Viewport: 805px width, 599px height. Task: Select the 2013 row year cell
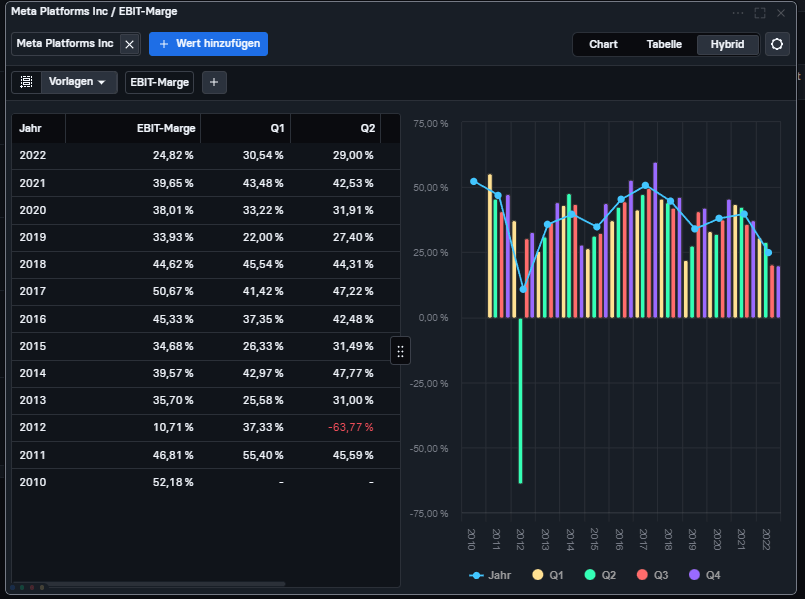click(x=33, y=400)
